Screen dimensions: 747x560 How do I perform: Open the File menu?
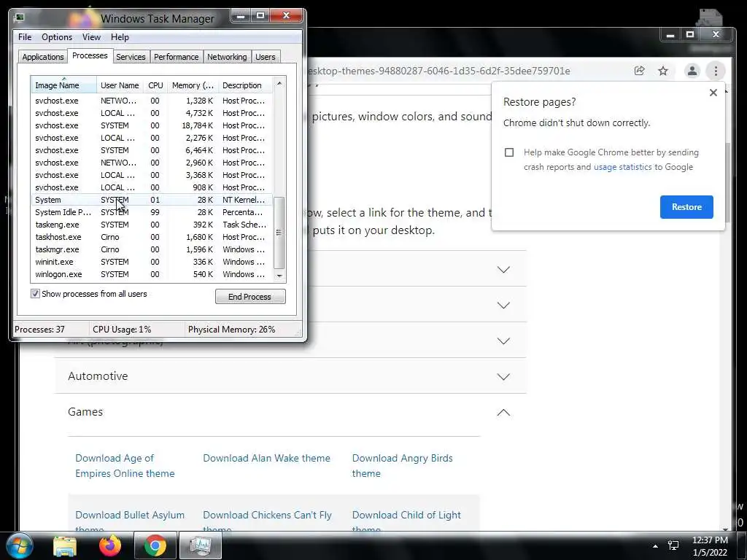(x=25, y=37)
